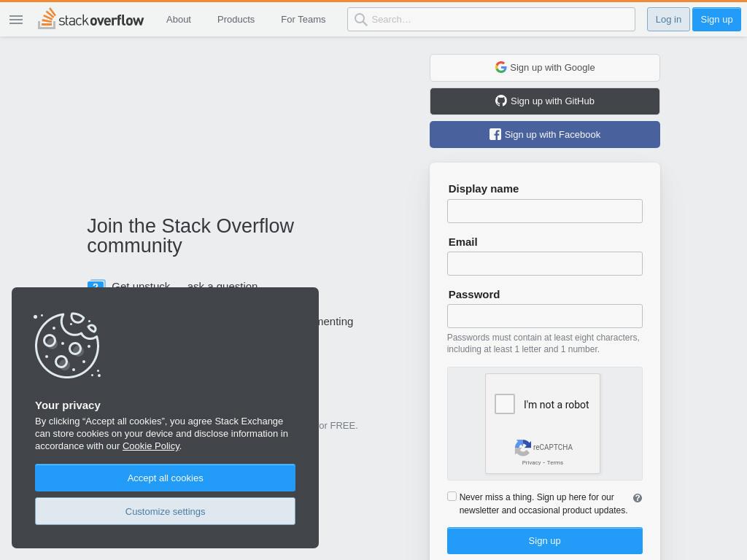
Task: Sign up with GitHub
Action: (x=544, y=101)
